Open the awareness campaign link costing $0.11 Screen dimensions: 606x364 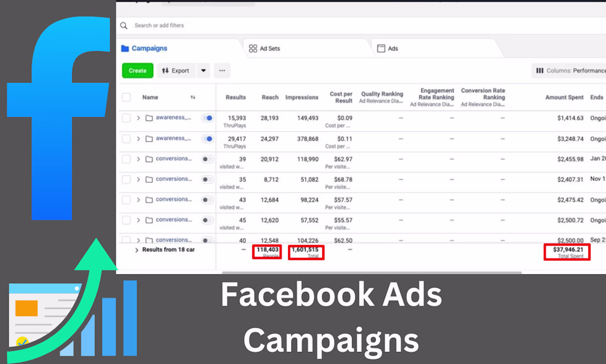tap(174, 138)
